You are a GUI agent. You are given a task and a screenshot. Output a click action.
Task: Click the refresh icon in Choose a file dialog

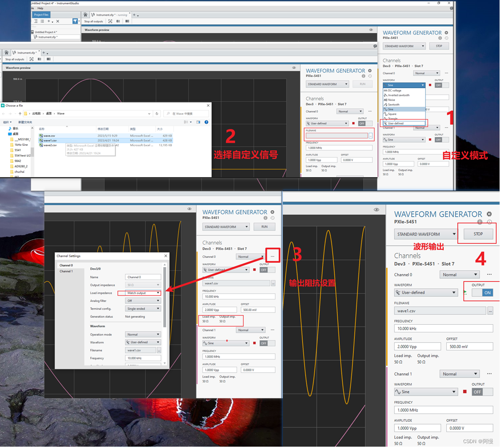point(156,113)
